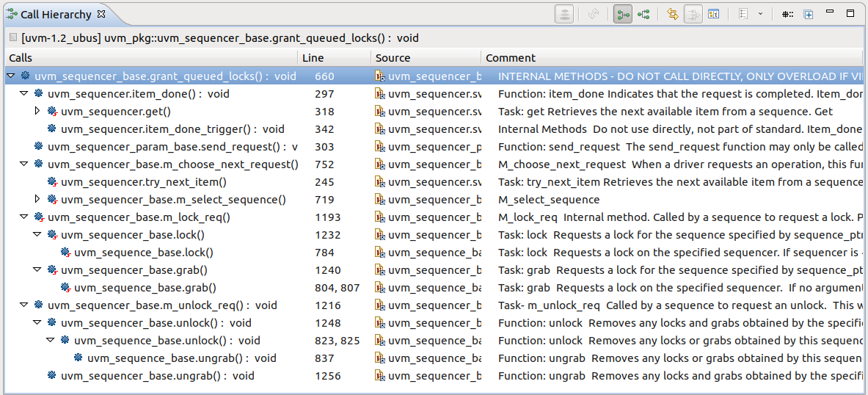Toggle the grey double-arrows toolbar button
868x395 pixels.
point(692,14)
